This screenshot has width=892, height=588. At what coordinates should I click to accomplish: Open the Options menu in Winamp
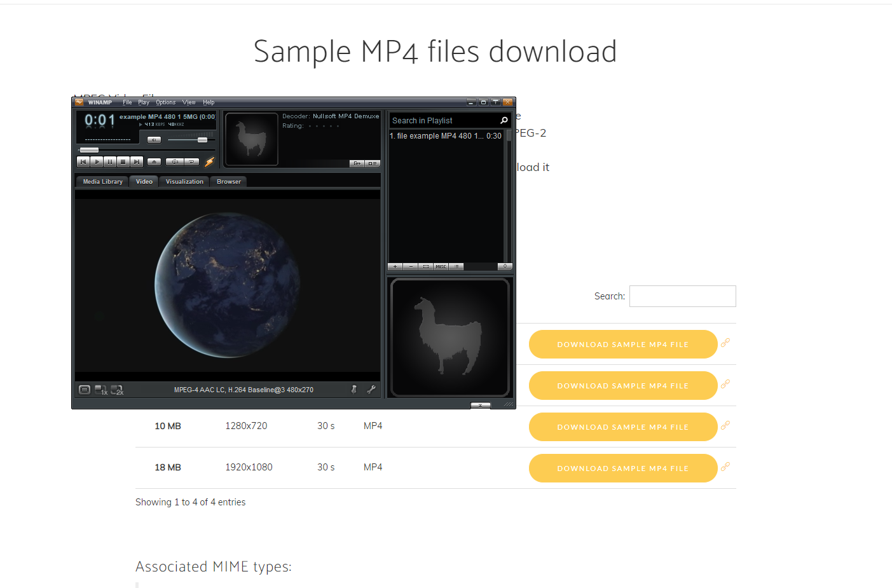pos(165,102)
